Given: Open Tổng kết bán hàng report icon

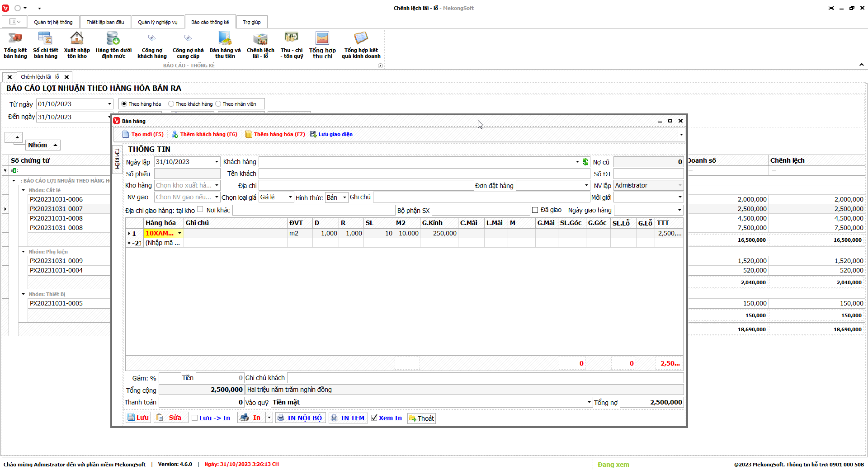Looking at the screenshot, I should coord(15,45).
